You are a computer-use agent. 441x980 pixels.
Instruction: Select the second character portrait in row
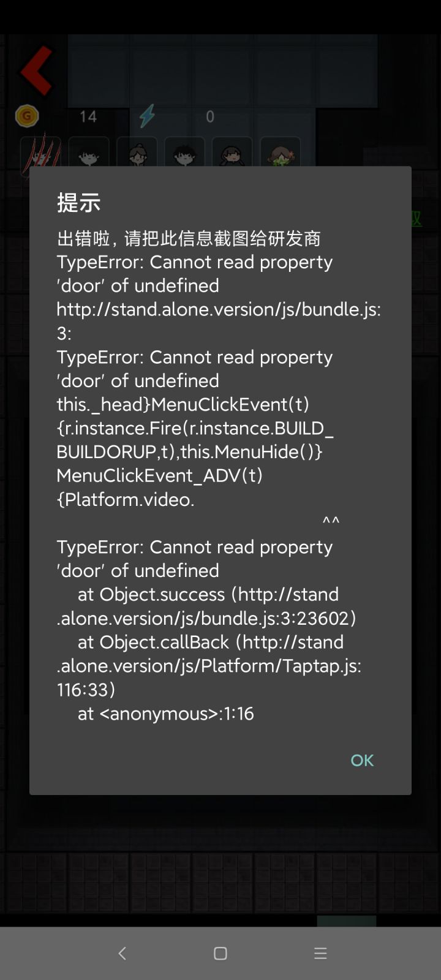(x=89, y=152)
